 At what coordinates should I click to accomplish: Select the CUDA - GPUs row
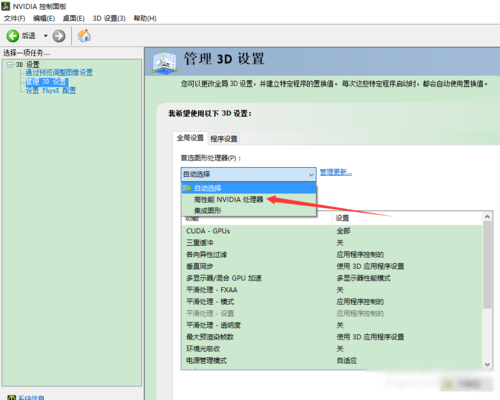tap(332, 231)
